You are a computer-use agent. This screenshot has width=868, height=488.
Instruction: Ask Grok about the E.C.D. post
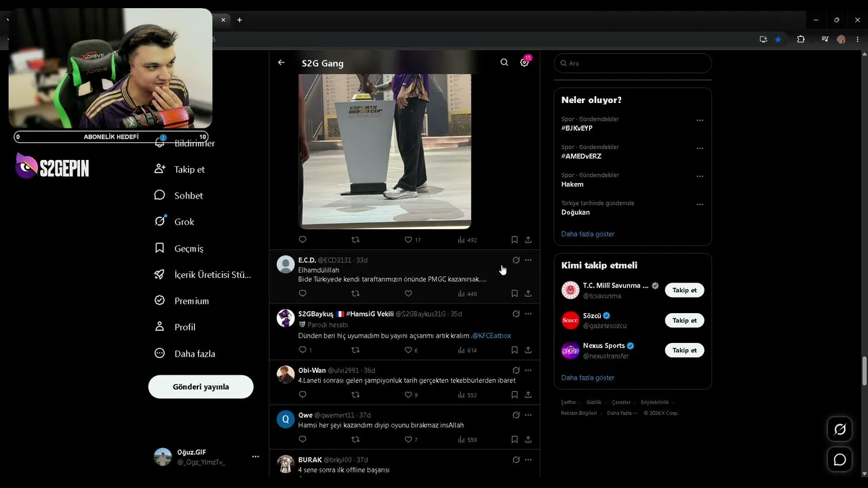tap(516, 260)
